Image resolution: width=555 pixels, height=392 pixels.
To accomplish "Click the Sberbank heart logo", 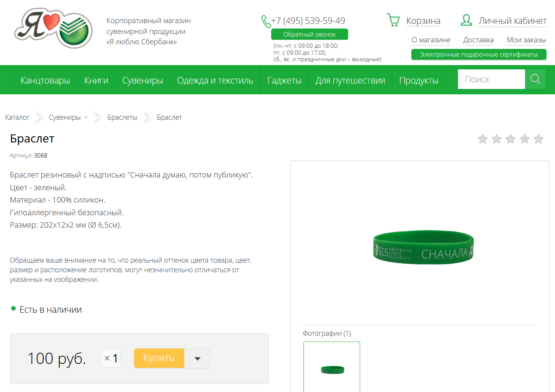I will (53, 28).
